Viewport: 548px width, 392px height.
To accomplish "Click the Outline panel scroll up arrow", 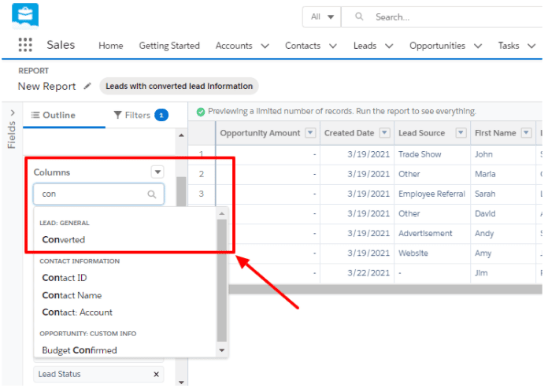I will coord(181,135).
